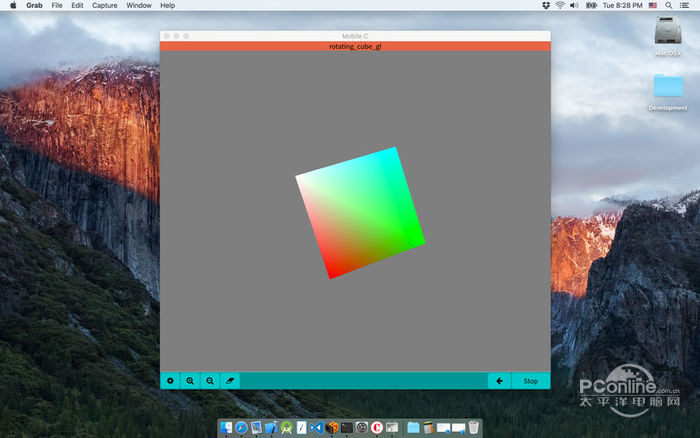This screenshot has height=438, width=700.
Task: Open Notification Center list icon
Action: click(684, 5)
